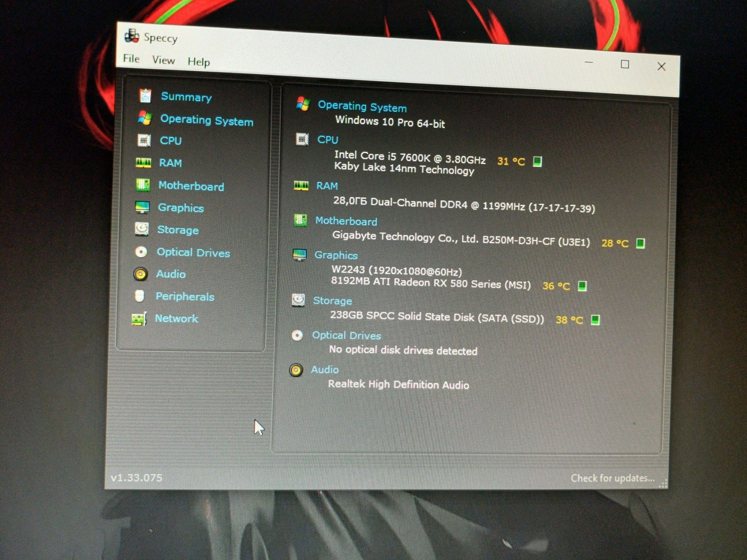Image resolution: width=747 pixels, height=560 pixels.
Task: Click the green GPU temperature indicator at 36 °C
Action: [x=582, y=286]
